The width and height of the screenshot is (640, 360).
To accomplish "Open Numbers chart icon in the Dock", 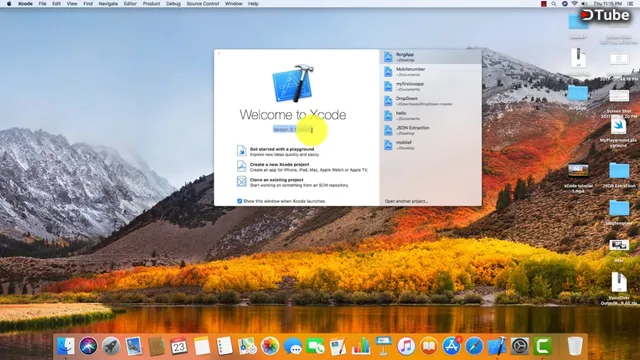I will click(x=361, y=346).
